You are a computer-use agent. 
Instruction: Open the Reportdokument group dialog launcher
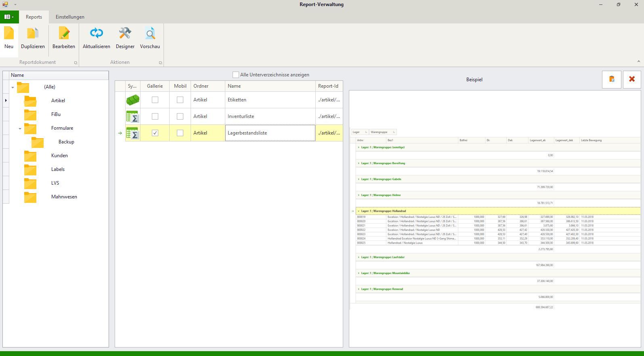click(76, 63)
